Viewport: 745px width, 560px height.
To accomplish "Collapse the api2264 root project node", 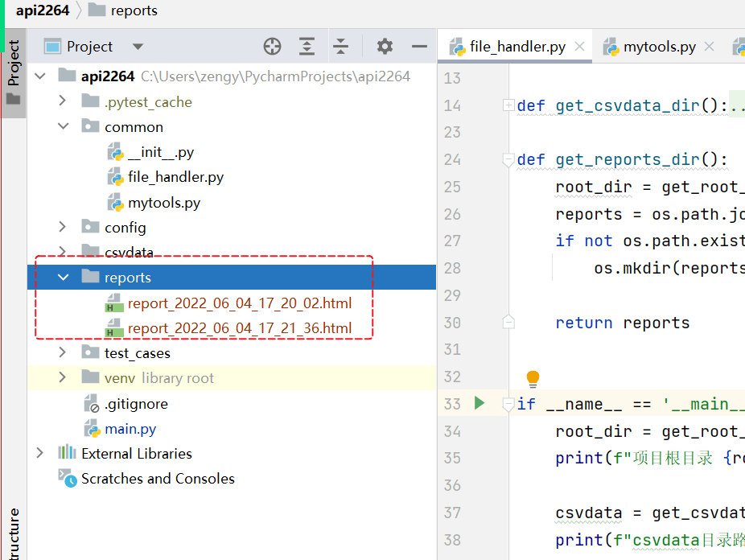I will click(40, 76).
